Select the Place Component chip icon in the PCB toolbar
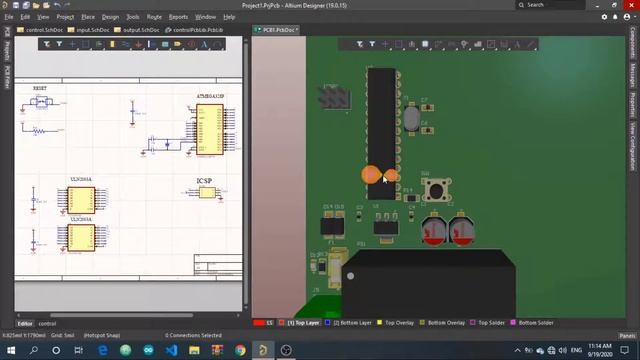This screenshot has width=640, height=360. (425, 44)
